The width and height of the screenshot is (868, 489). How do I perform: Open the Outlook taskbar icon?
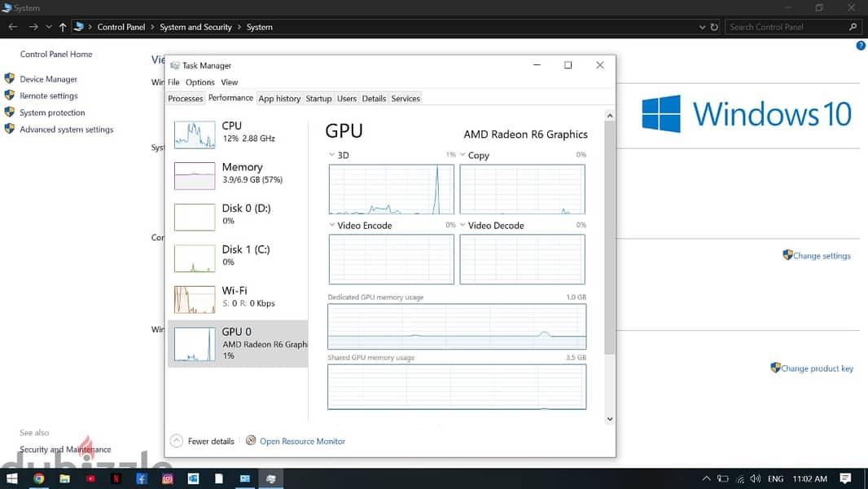pos(193,478)
